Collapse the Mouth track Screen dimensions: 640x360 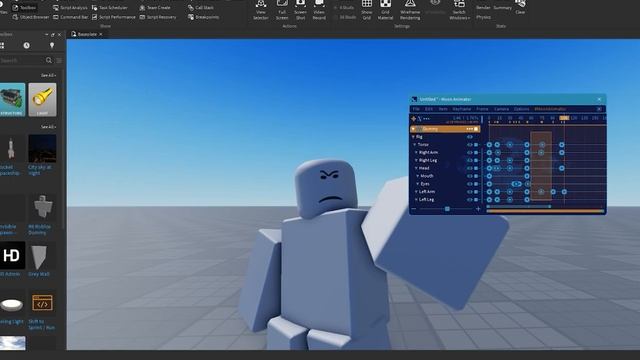point(418,176)
